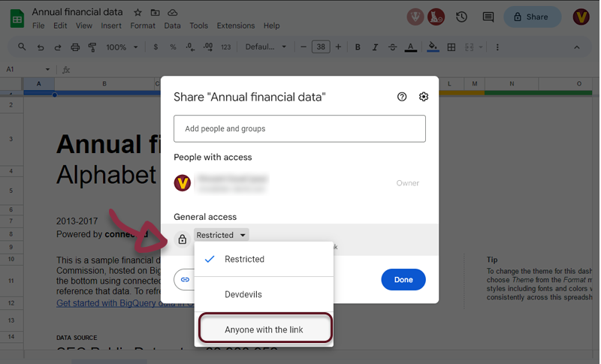The width and height of the screenshot is (601, 364).
Task: Toggle strikethrough formatting in toolbar
Action: point(392,47)
